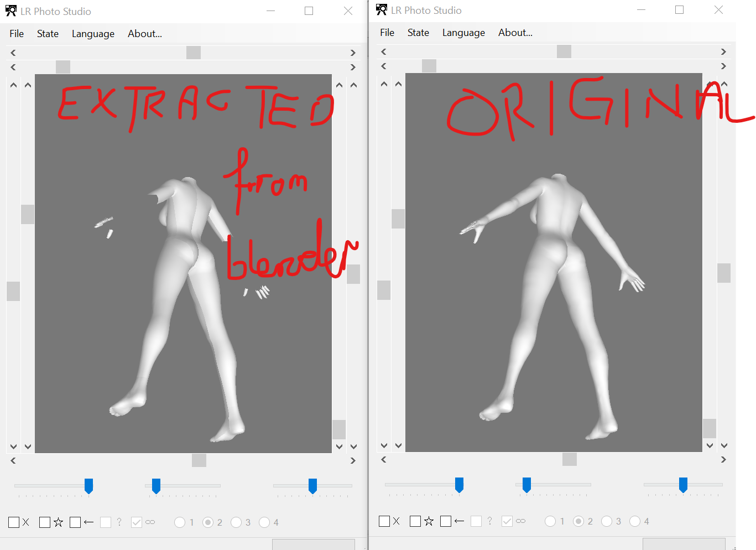
Task: Click top scrollbar right arrow in left window
Action: tap(353, 53)
